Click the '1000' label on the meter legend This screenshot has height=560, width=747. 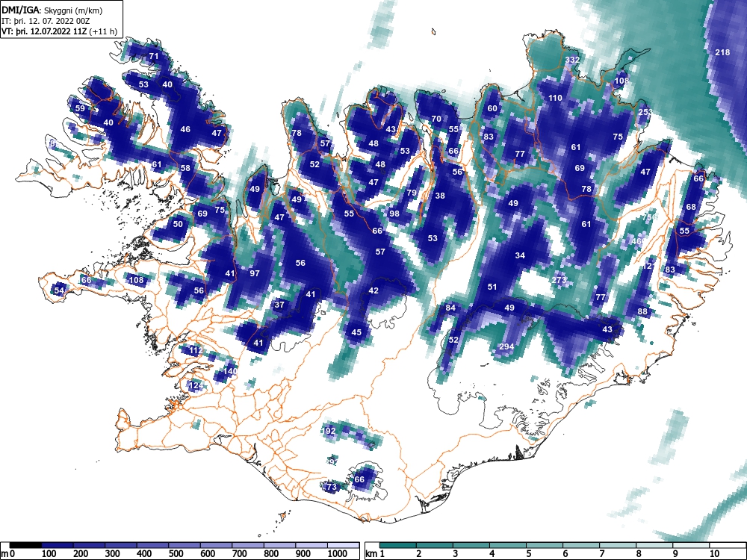(337, 554)
